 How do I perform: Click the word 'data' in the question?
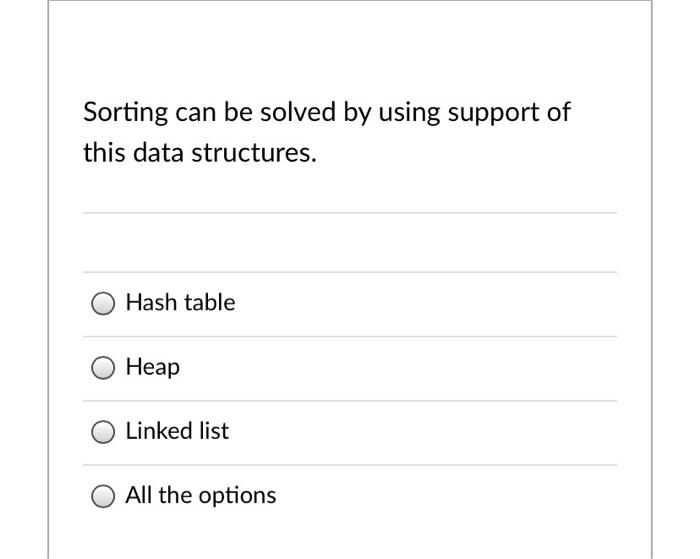point(158,152)
